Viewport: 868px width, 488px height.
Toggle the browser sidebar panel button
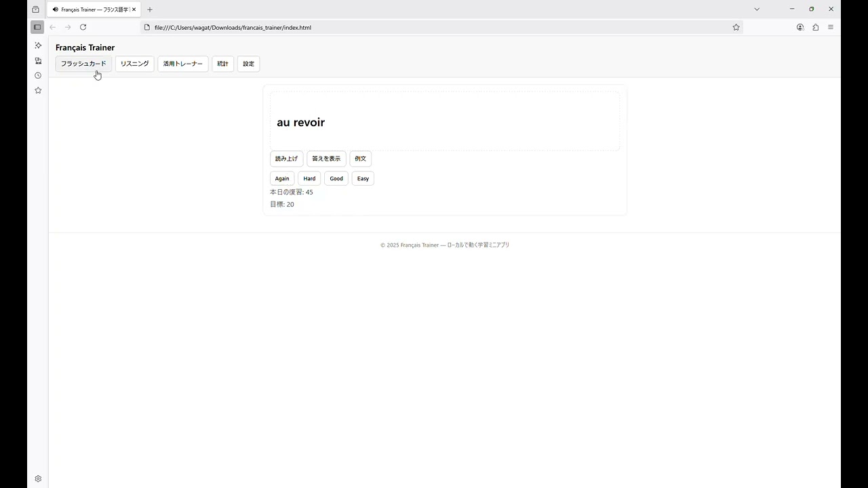(x=37, y=27)
